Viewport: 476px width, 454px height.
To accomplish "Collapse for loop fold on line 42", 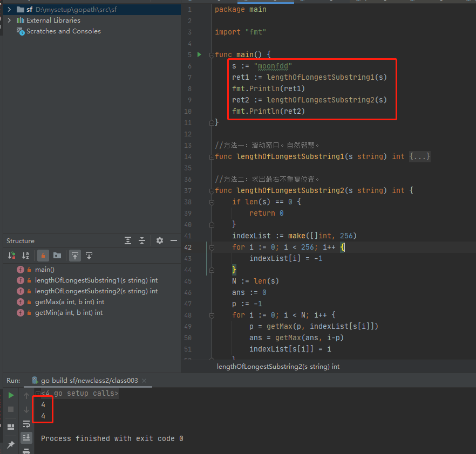I will 212,248.
